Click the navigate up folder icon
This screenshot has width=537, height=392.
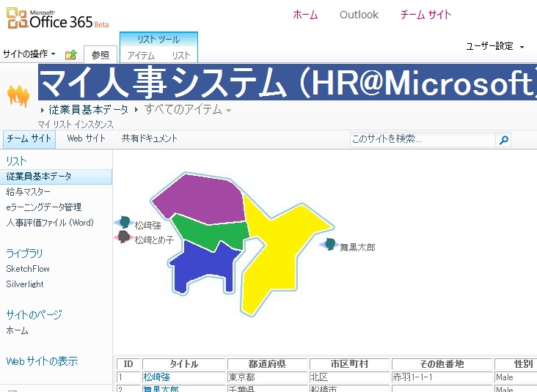(x=71, y=54)
